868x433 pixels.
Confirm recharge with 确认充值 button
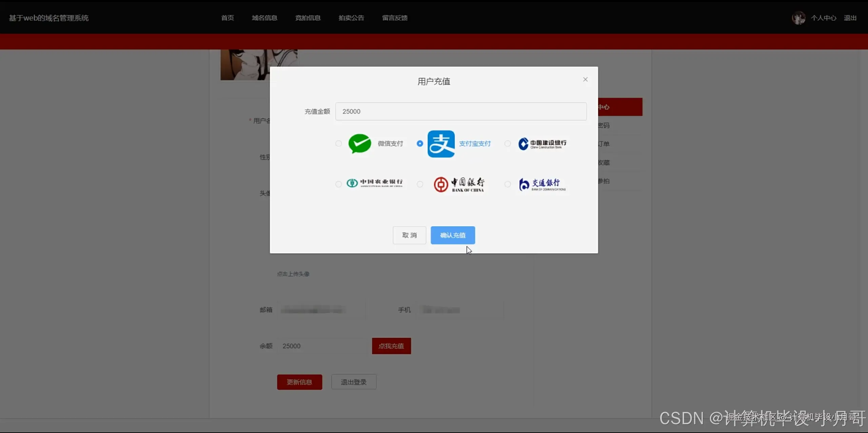(x=452, y=235)
